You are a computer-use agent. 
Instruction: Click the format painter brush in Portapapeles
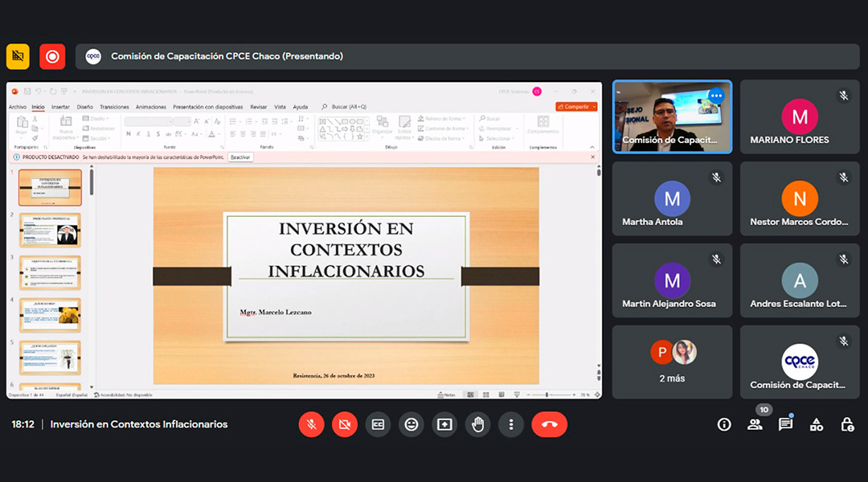(35, 138)
